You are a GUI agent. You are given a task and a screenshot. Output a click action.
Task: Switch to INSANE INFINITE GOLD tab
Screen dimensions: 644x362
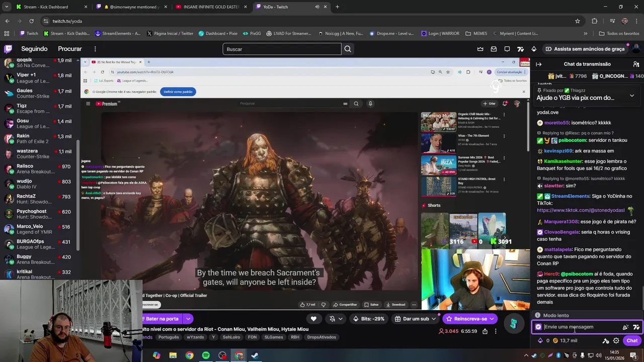click(211, 7)
